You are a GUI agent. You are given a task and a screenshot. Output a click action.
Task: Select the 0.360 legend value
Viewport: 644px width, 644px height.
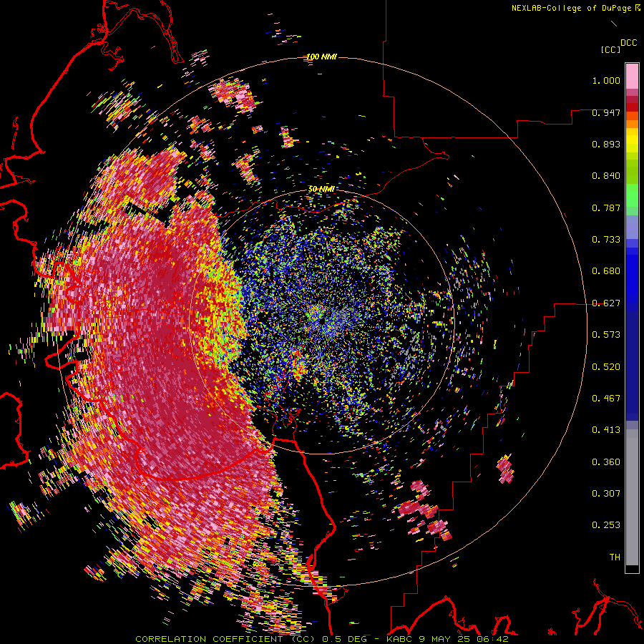pos(606,462)
